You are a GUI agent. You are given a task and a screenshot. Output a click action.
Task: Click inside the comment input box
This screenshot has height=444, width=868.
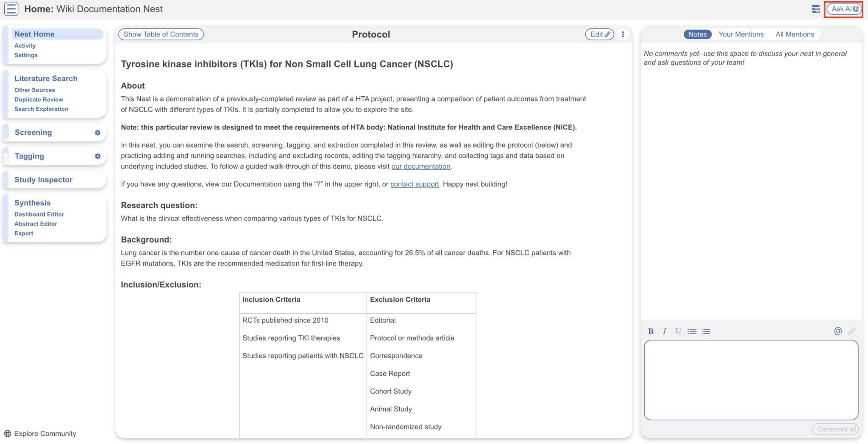[750, 380]
